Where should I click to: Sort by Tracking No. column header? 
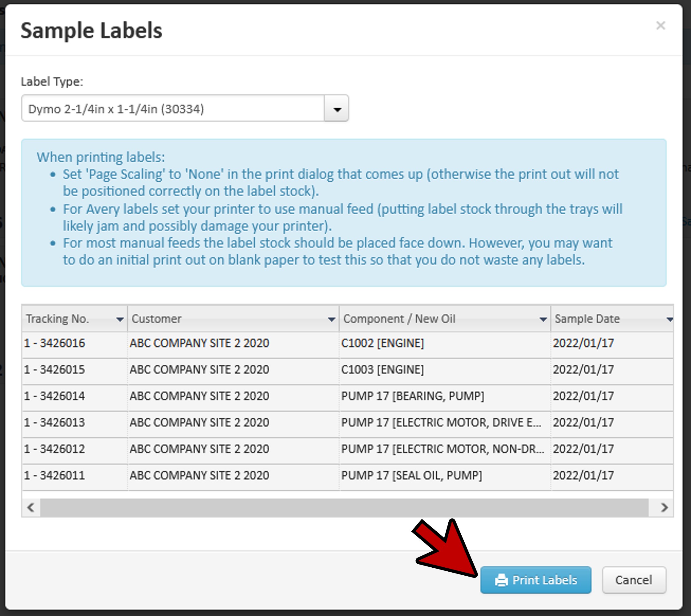58,319
